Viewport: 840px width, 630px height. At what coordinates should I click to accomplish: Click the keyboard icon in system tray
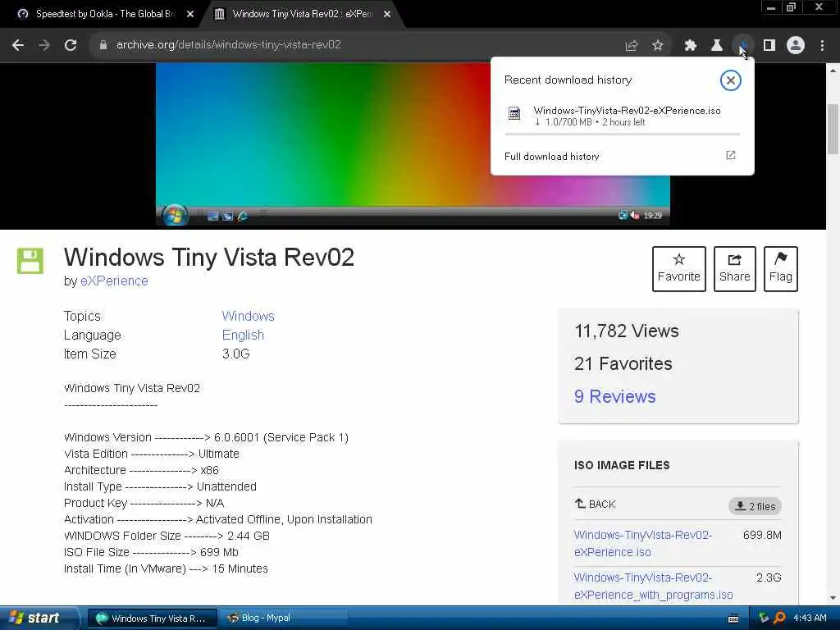pyautogui.click(x=733, y=619)
